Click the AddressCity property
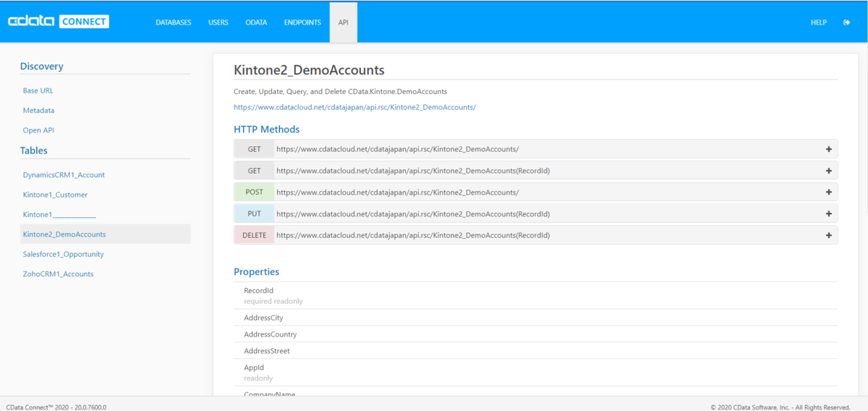The image size is (868, 411). point(263,318)
